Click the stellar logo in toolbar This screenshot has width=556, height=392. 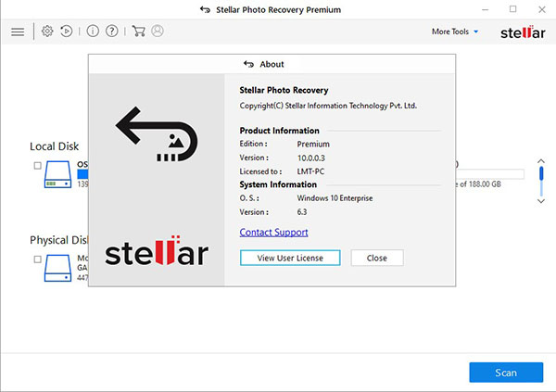point(523,32)
